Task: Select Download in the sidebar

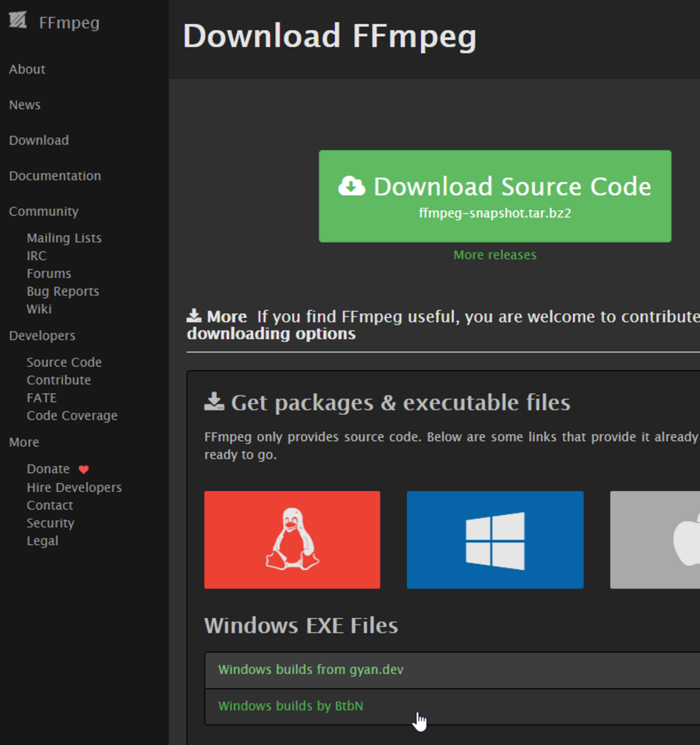Action: (x=39, y=140)
